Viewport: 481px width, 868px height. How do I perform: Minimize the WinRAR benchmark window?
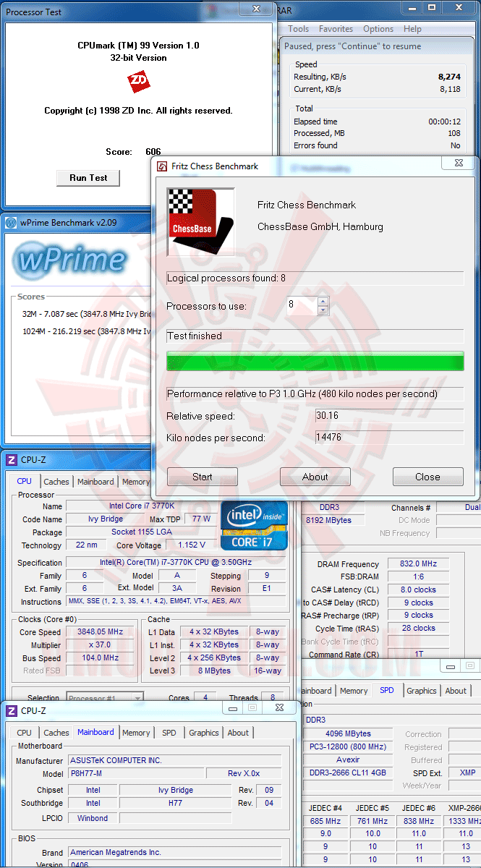pos(412,8)
